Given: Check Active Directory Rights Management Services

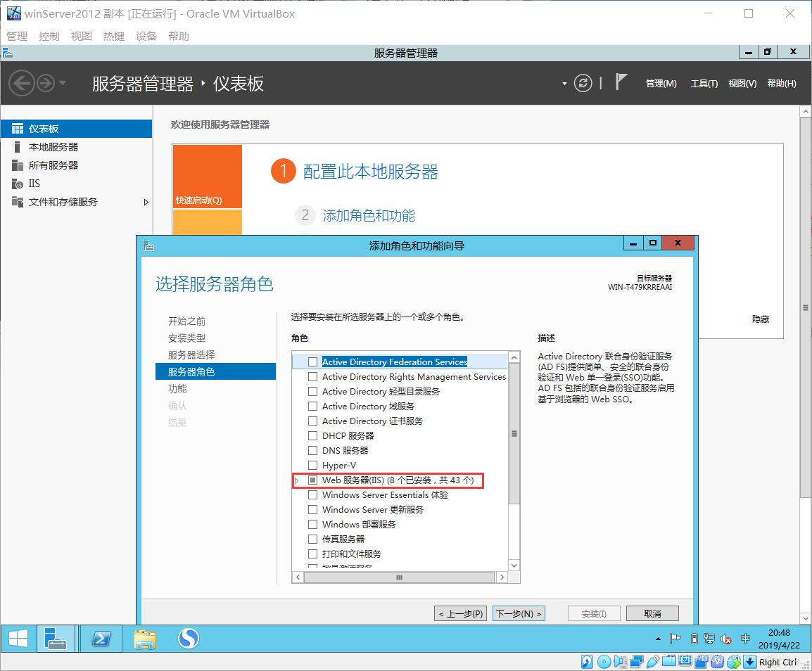Looking at the screenshot, I should pos(313,376).
